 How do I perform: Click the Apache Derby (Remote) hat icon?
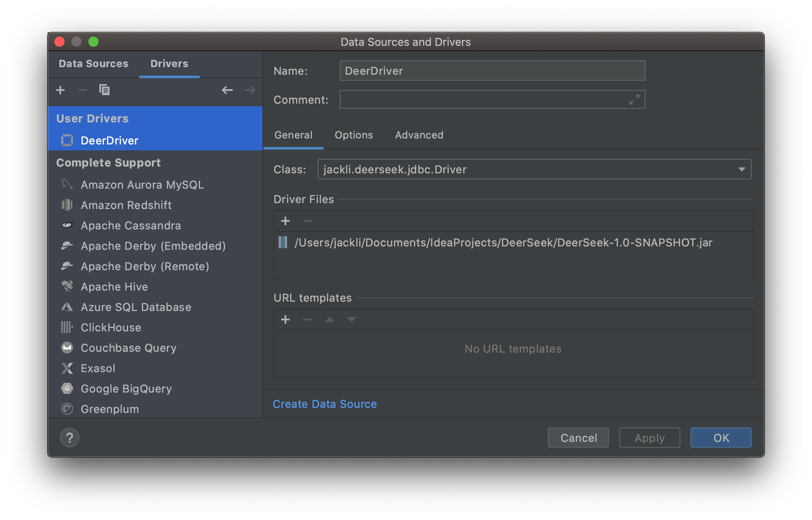coord(67,266)
